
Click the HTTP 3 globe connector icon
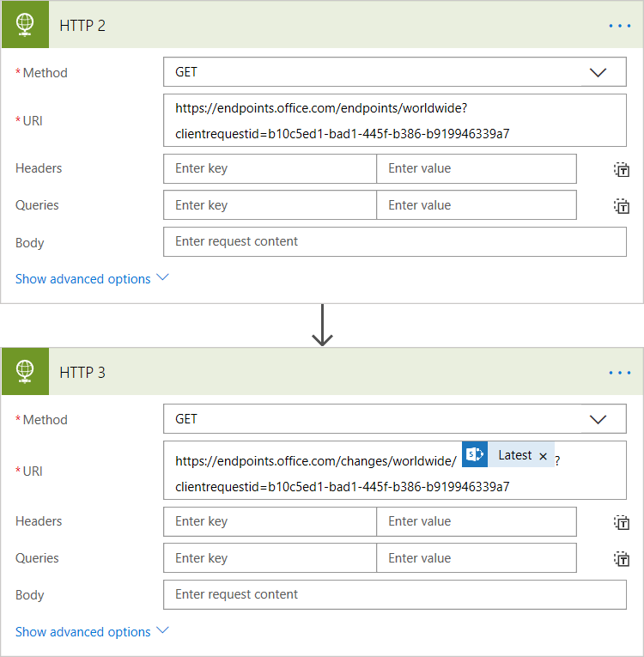[x=25, y=372]
